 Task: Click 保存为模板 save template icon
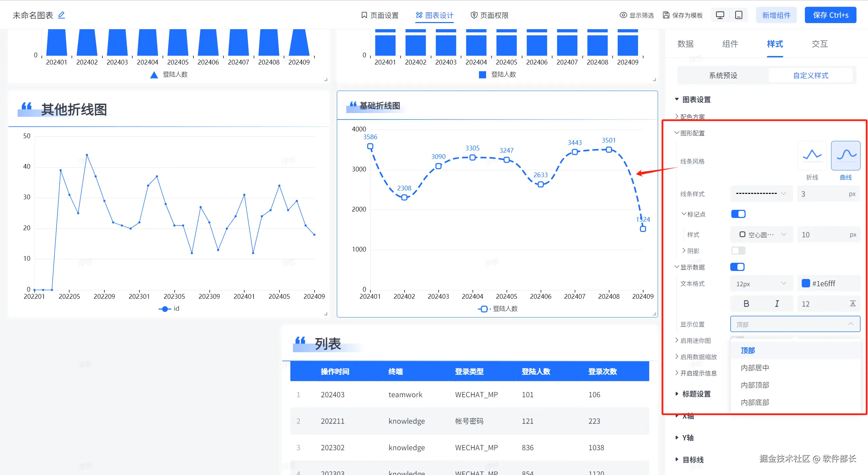coord(666,15)
